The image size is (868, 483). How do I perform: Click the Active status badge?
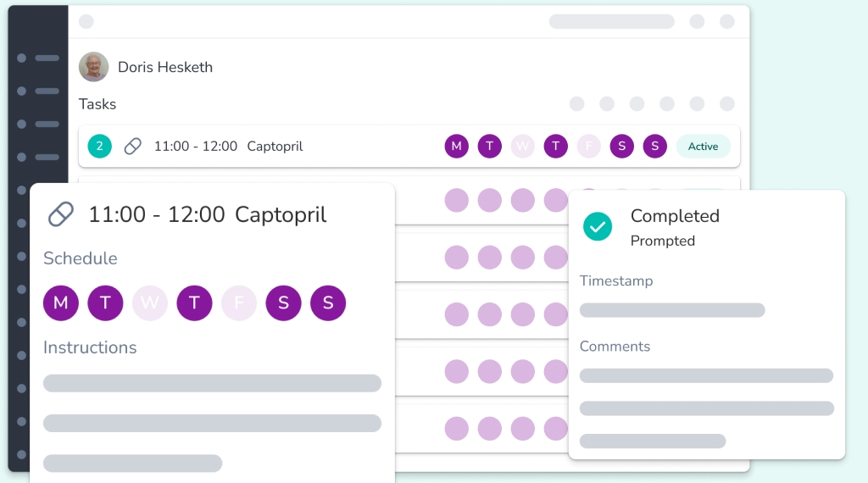coord(703,147)
